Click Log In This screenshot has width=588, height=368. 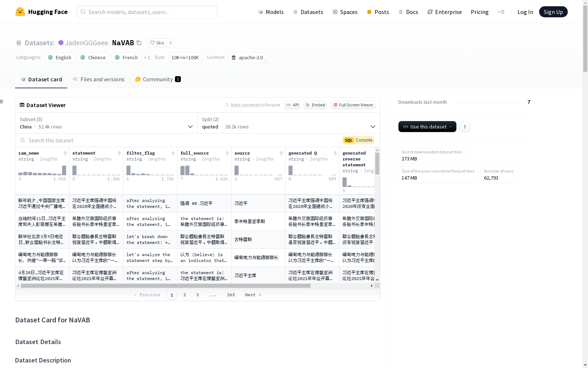525,12
